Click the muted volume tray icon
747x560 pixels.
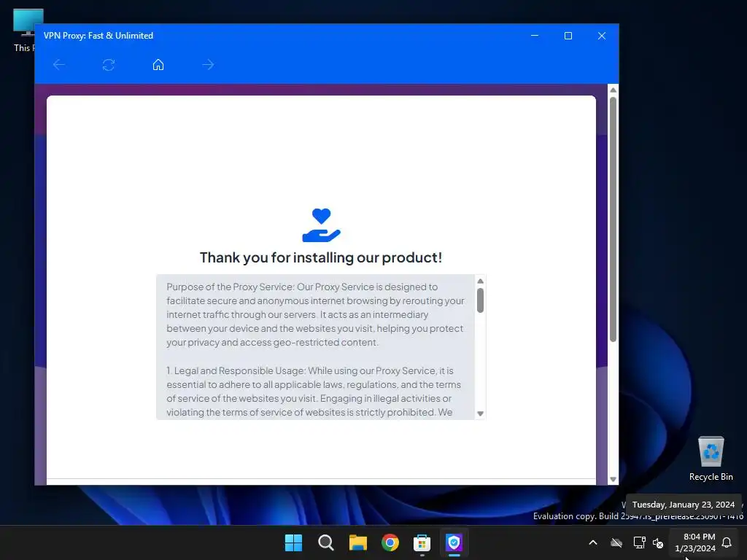pos(659,542)
